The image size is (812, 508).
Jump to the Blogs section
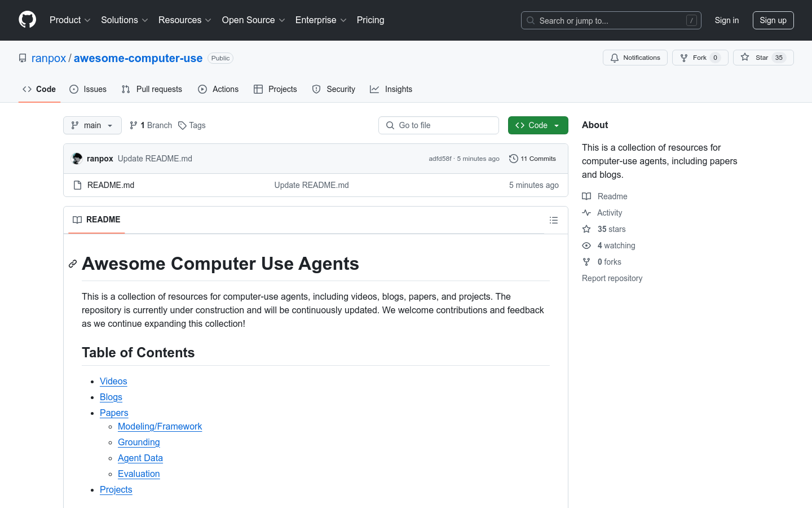click(111, 397)
